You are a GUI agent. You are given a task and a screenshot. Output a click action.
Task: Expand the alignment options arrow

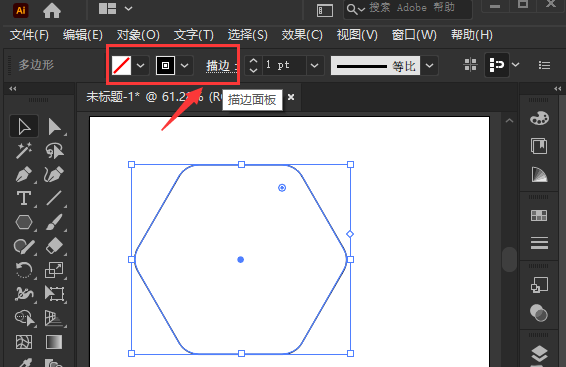coord(515,65)
